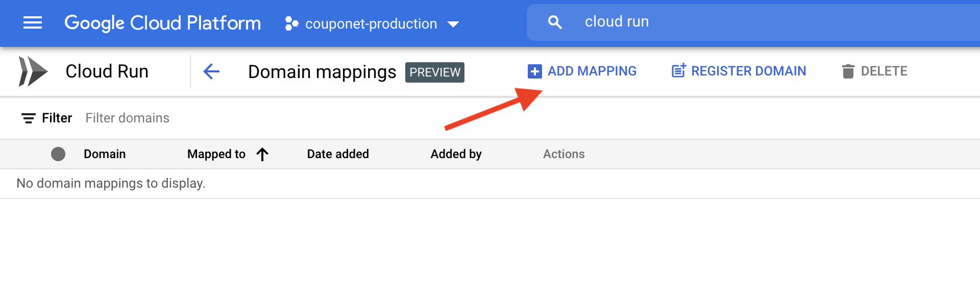Click the REGISTER DOMAIN button
The height and width of the screenshot is (306, 980).
click(x=739, y=71)
